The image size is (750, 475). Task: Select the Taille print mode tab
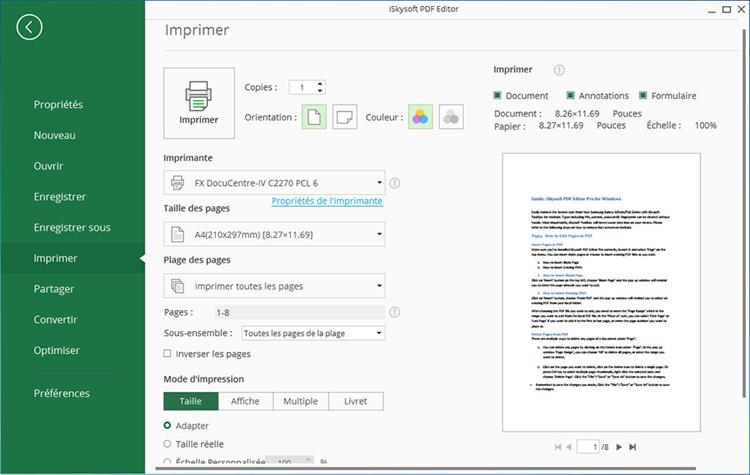pos(191,401)
